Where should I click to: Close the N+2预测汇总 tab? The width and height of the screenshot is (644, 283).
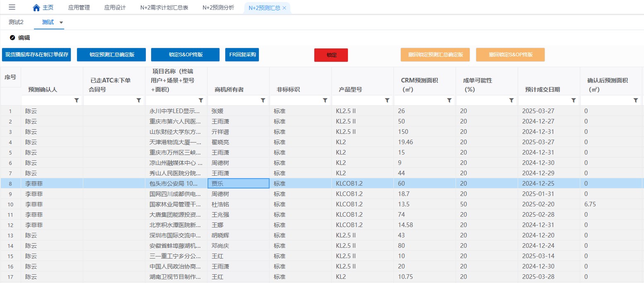[285, 8]
